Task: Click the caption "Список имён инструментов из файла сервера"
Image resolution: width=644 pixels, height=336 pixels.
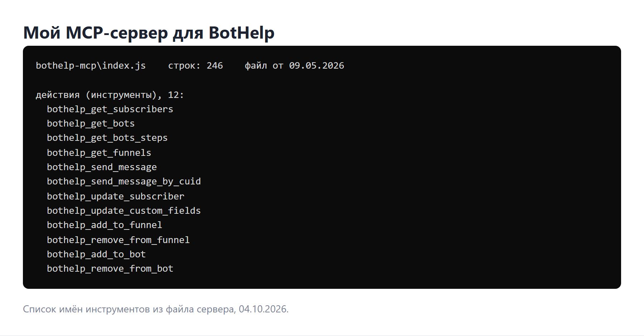Action: coord(129,309)
